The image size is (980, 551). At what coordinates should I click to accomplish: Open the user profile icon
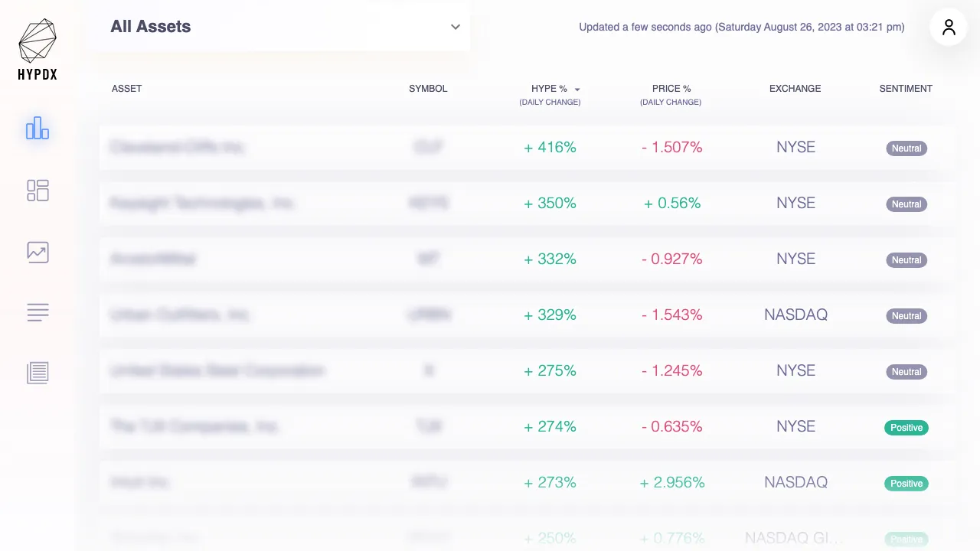(x=949, y=28)
